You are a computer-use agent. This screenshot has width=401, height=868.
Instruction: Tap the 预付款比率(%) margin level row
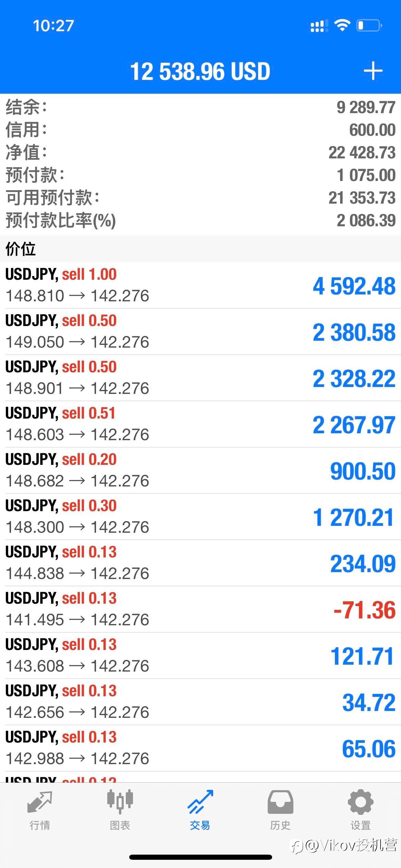tap(200, 220)
